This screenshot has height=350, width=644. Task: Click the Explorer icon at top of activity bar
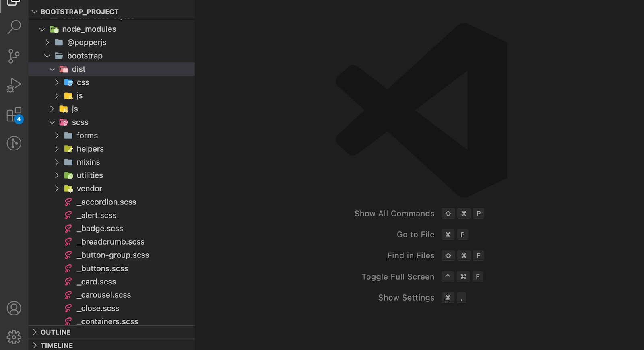pos(14,3)
